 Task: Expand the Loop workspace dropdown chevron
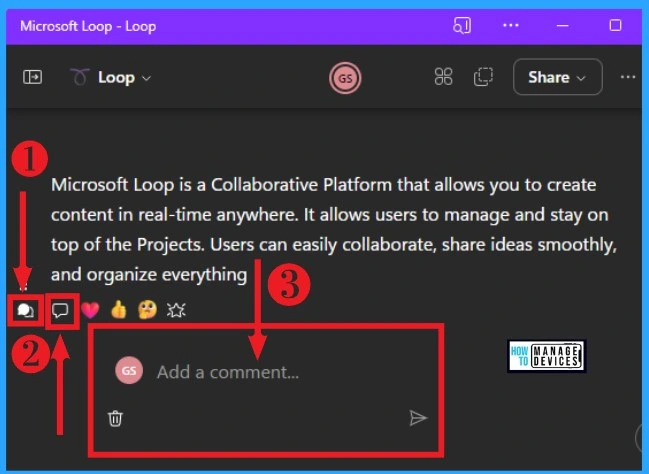click(147, 78)
